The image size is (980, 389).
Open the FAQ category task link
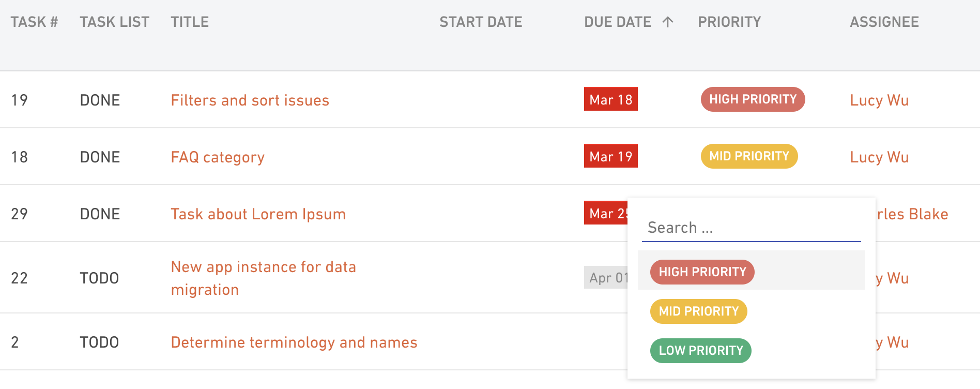pyautogui.click(x=218, y=157)
